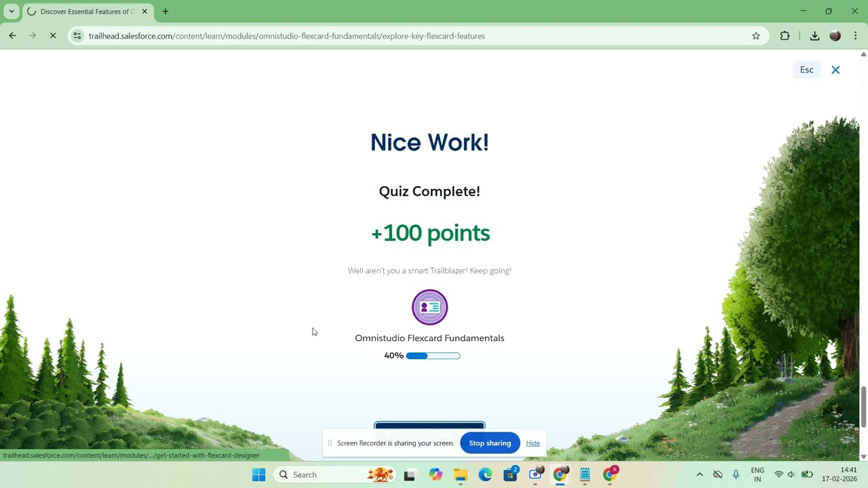Viewport: 868px width, 488px height.
Task: Click the dark blue button at page bottom
Action: pyautogui.click(x=430, y=426)
